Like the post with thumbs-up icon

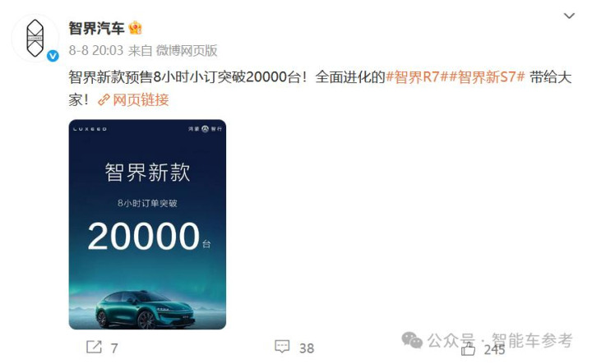pyautogui.click(x=468, y=348)
